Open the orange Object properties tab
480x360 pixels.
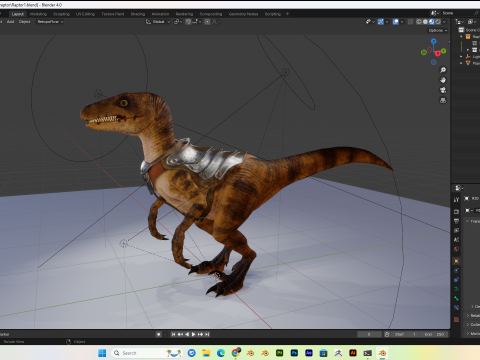(456, 261)
